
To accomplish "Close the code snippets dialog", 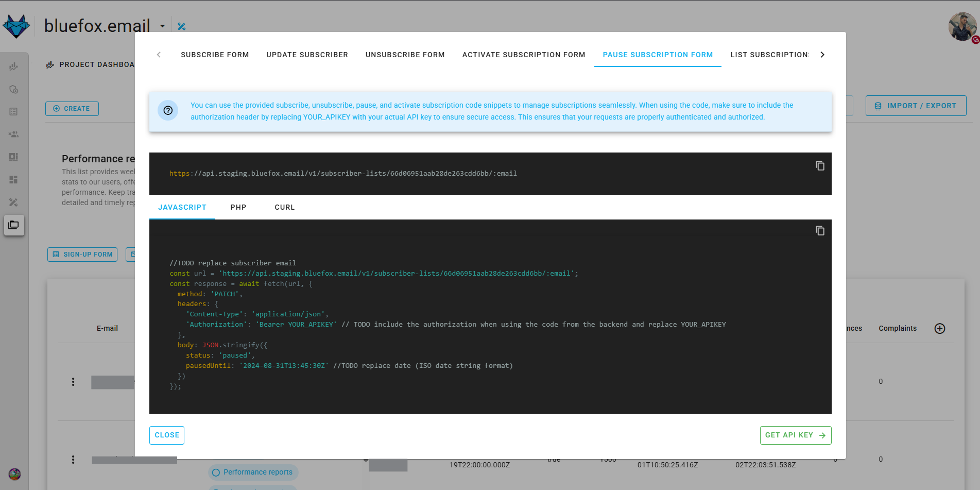I will 167,435.
